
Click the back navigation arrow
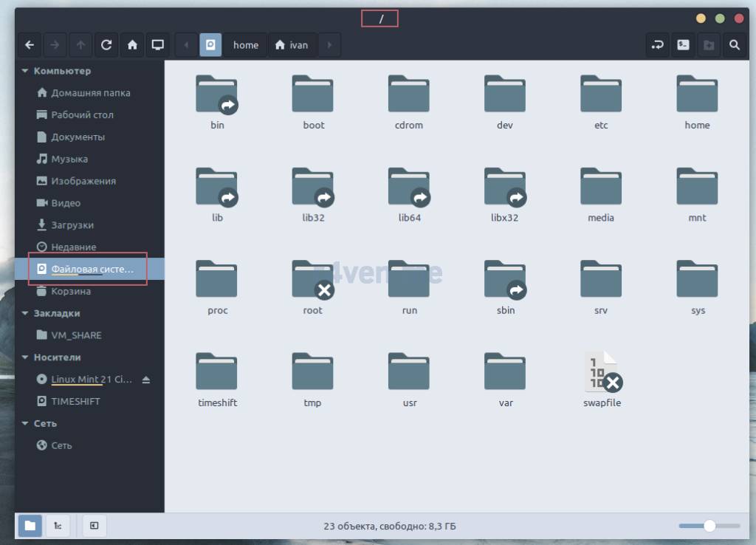pos(30,45)
